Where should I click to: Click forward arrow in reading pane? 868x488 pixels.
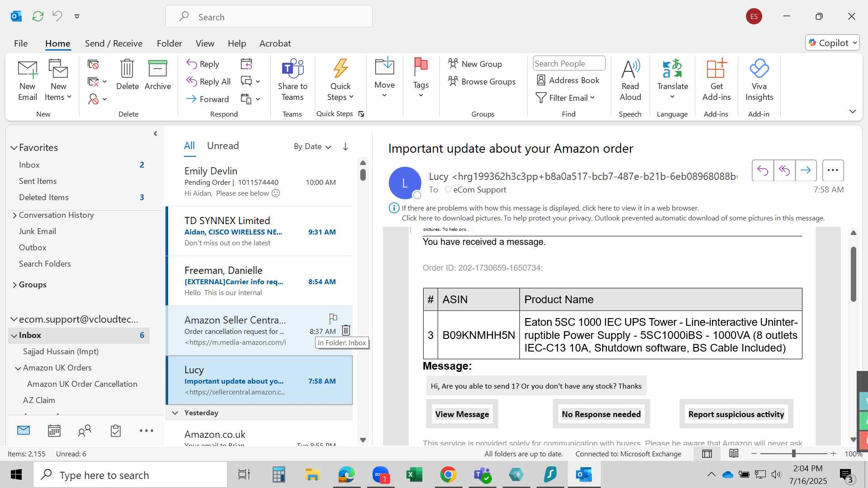(x=806, y=170)
